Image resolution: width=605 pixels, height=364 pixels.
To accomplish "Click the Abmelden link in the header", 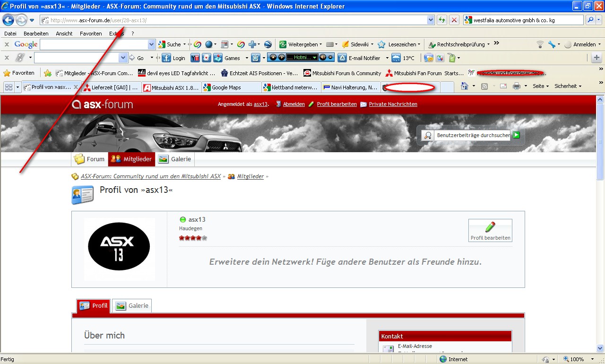I will [x=294, y=104].
